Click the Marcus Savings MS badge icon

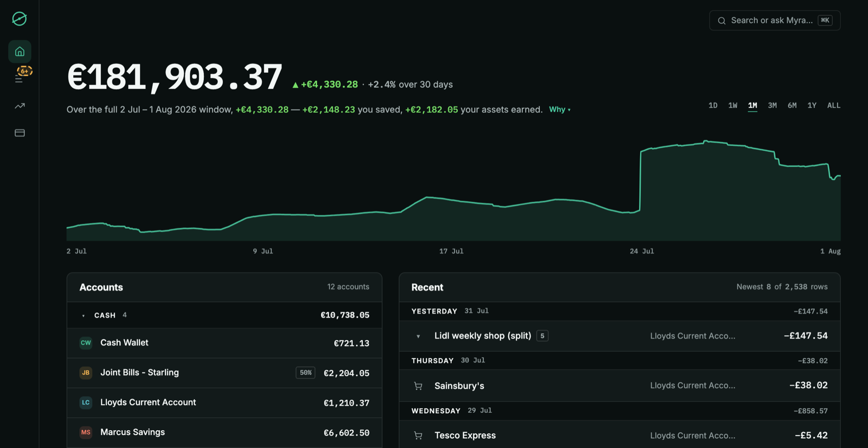(86, 432)
